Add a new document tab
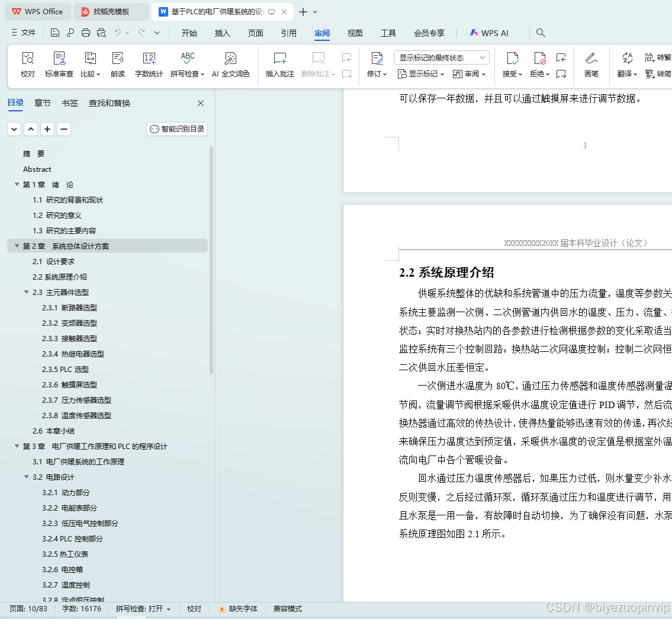Viewport: 672px width, 619px height. pos(303,12)
